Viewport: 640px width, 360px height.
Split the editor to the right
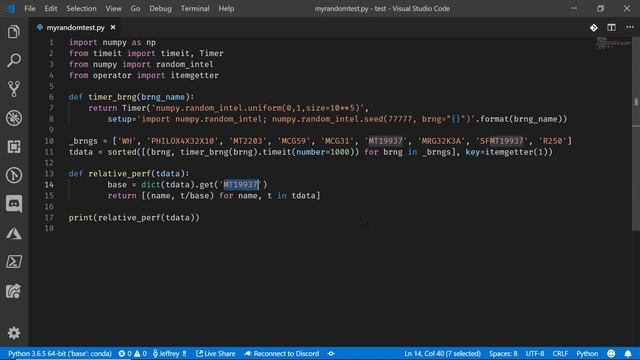pyautogui.click(x=611, y=27)
